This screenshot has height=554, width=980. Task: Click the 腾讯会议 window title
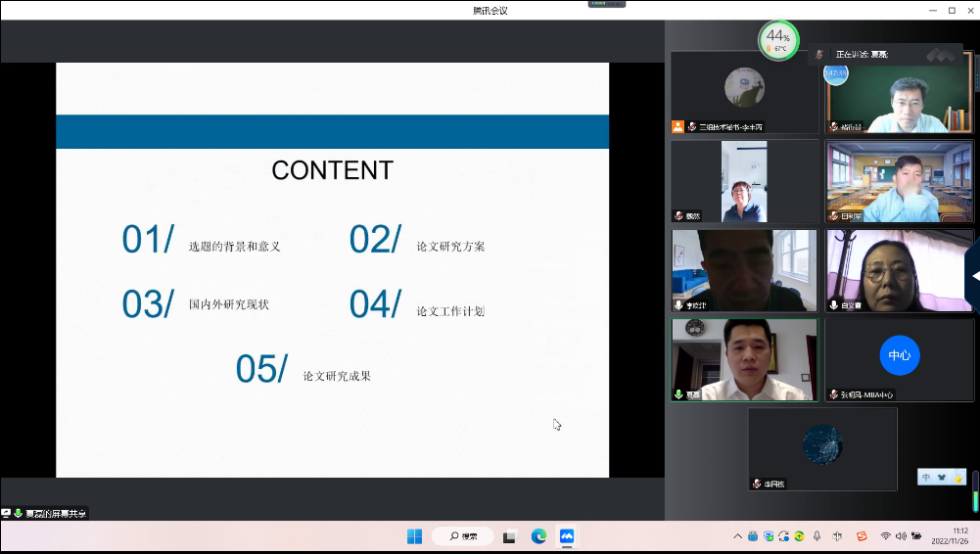point(490,10)
